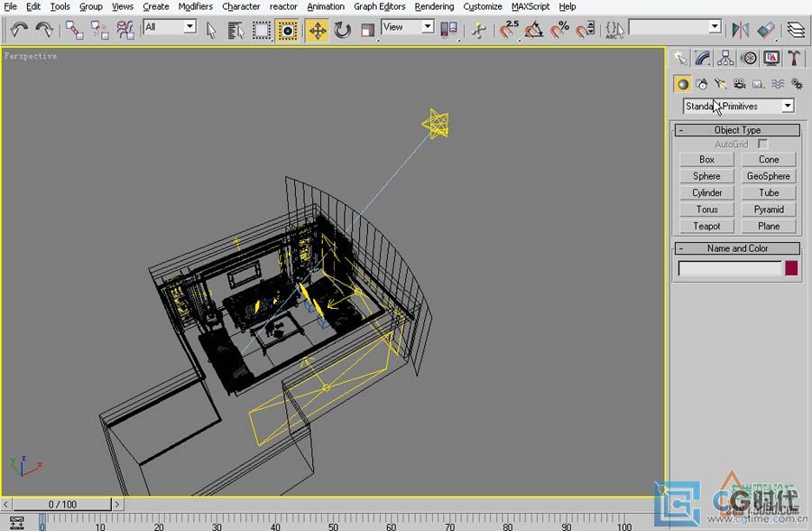Toggle the 2.5D Snaps magnet
812x531 pixels.
coord(509,30)
